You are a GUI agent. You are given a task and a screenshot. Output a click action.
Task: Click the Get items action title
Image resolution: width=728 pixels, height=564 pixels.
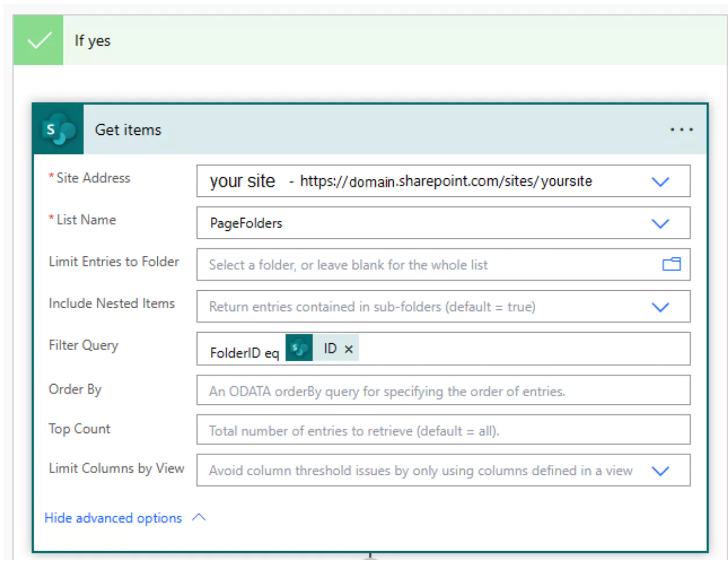[x=128, y=129]
